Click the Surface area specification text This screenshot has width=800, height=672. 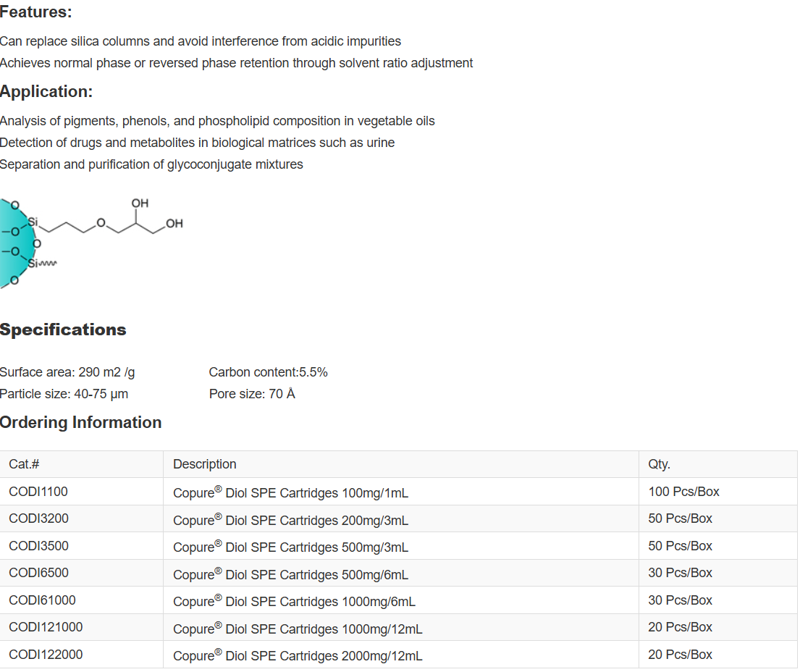tap(67, 372)
